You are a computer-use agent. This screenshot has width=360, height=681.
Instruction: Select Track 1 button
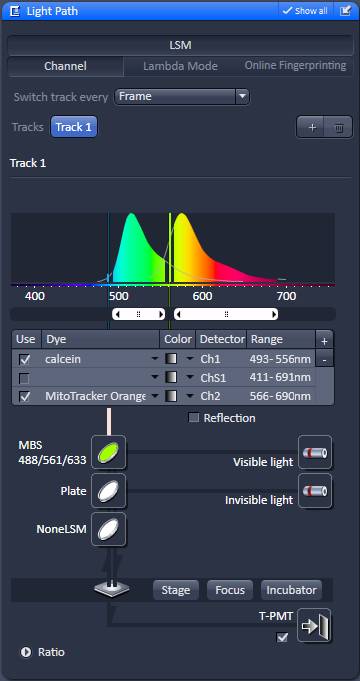[74, 127]
